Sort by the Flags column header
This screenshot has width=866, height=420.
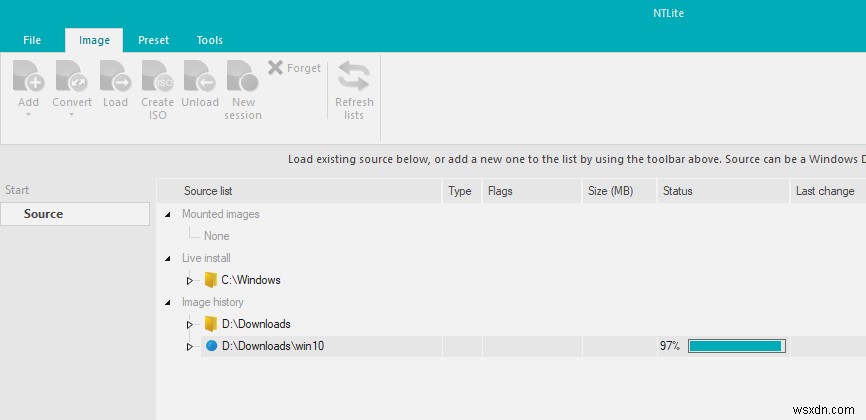tap(532, 191)
